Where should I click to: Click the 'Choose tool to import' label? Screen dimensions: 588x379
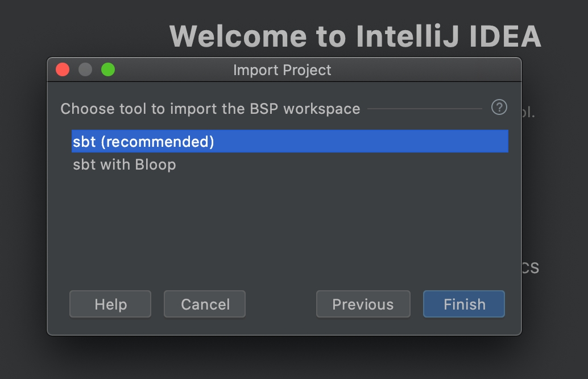coord(142,109)
